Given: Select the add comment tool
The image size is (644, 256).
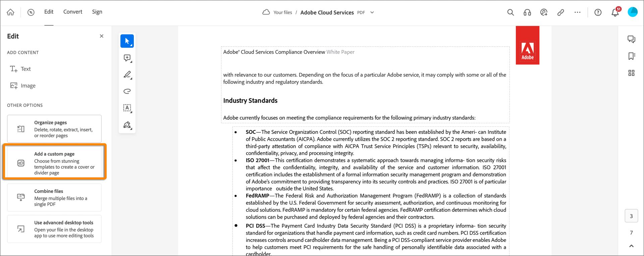Looking at the screenshot, I should click(x=127, y=58).
